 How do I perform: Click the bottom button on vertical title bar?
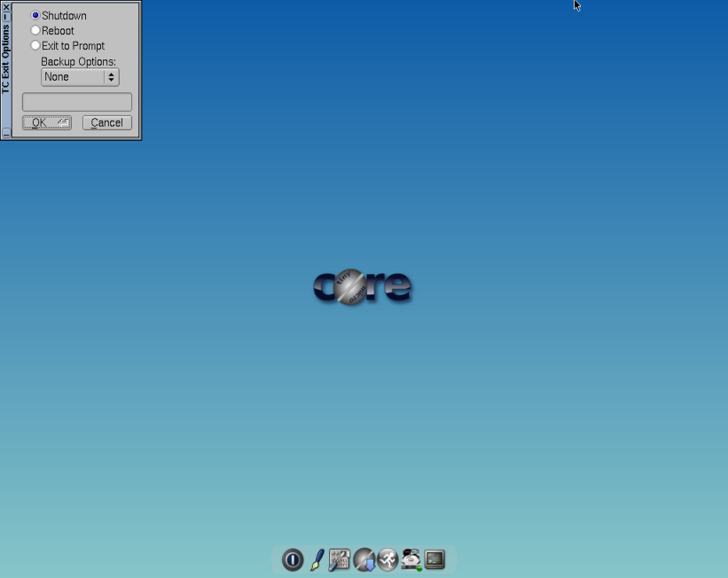coord(6,132)
